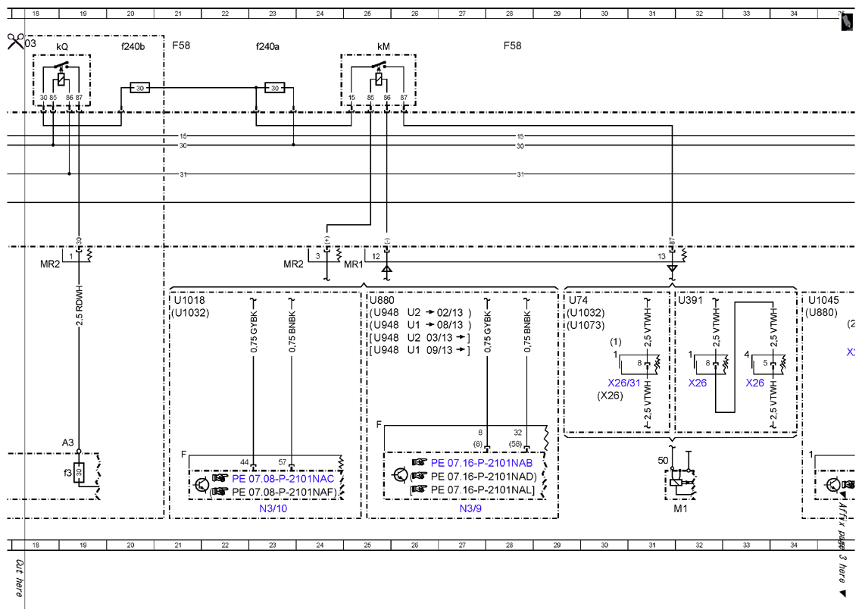Click the f240a fuse symbol
This screenshot has height=616, width=862.
275,87
